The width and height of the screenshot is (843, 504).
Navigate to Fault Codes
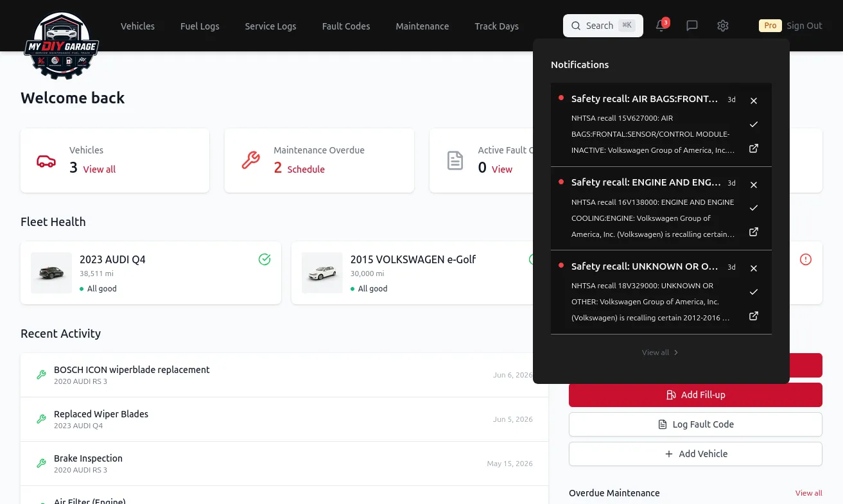click(x=346, y=26)
